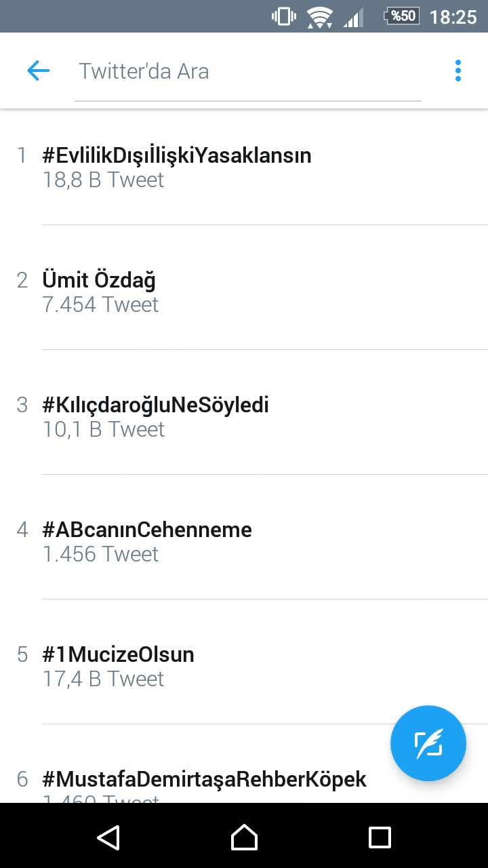The height and width of the screenshot is (868, 488).
Task: Tap the 18,8 B Tweet count
Action: click(x=103, y=180)
